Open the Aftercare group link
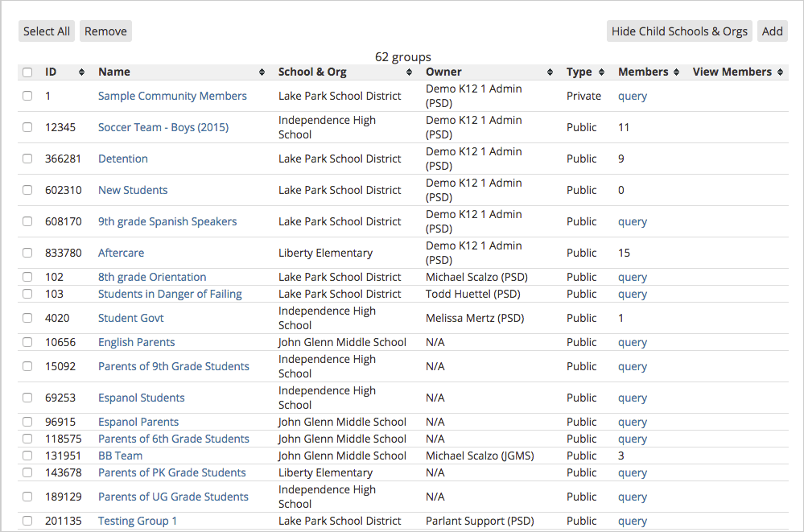The width and height of the screenshot is (804, 532). (x=121, y=253)
